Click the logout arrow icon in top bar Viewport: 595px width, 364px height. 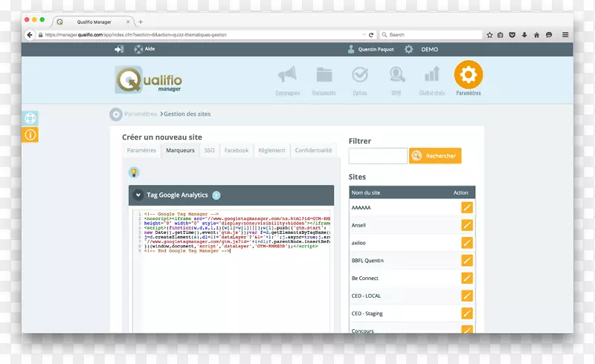(x=119, y=49)
